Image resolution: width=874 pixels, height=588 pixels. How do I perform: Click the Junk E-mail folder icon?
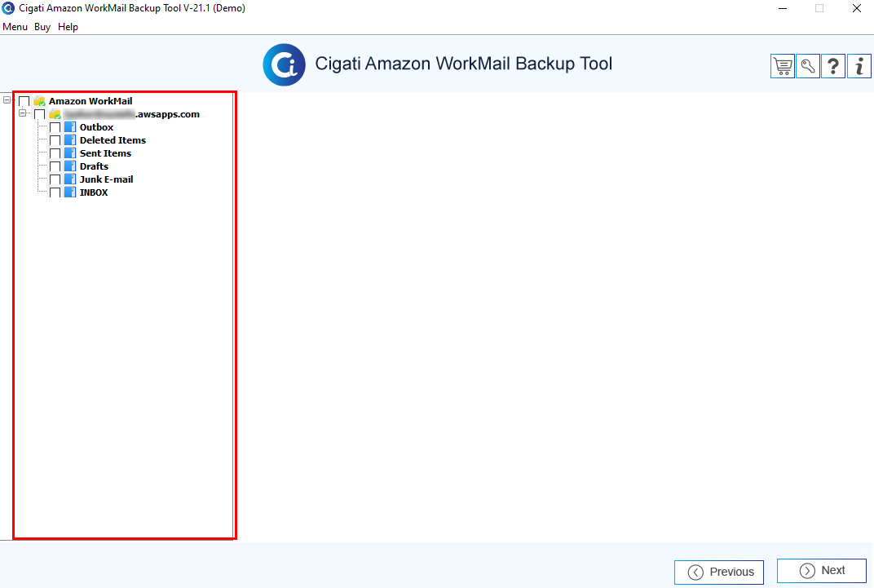click(x=69, y=179)
